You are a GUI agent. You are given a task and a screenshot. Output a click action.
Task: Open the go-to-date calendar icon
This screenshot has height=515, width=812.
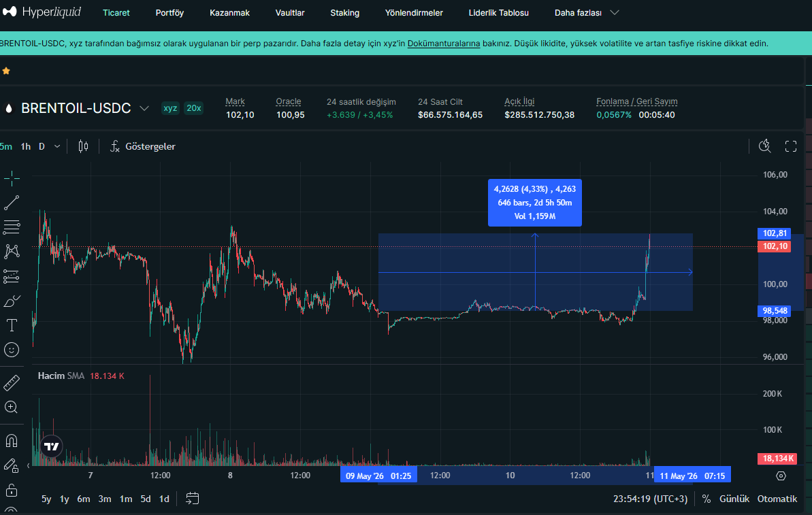point(192,499)
